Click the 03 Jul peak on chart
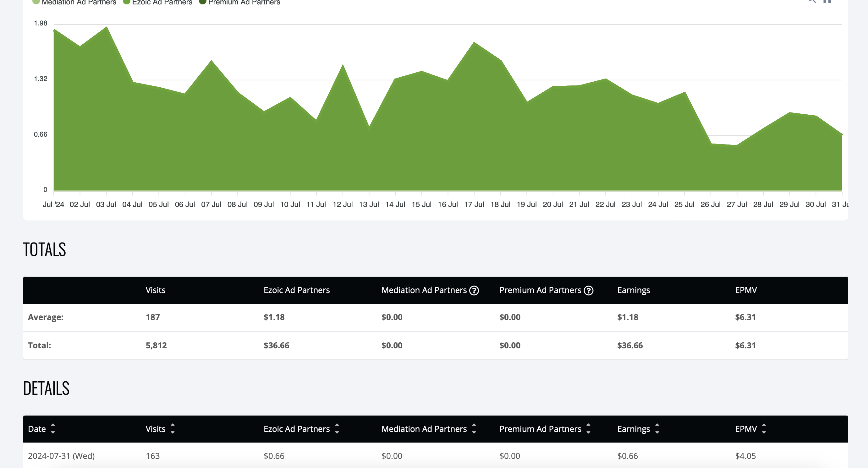868x468 pixels. coord(107,27)
